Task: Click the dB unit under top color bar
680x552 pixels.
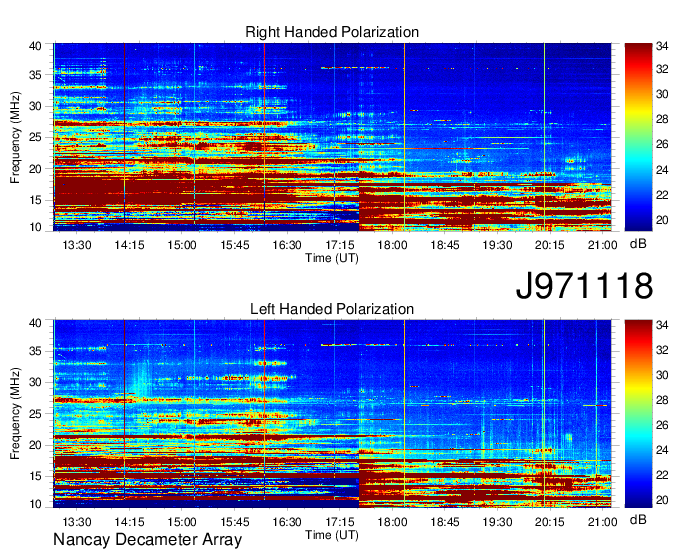Action: click(638, 244)
